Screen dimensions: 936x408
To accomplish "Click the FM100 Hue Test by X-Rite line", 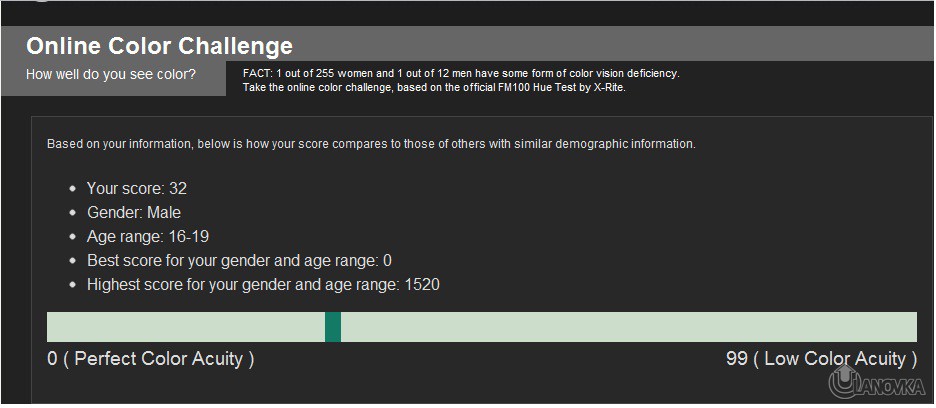I will point(435,88).
